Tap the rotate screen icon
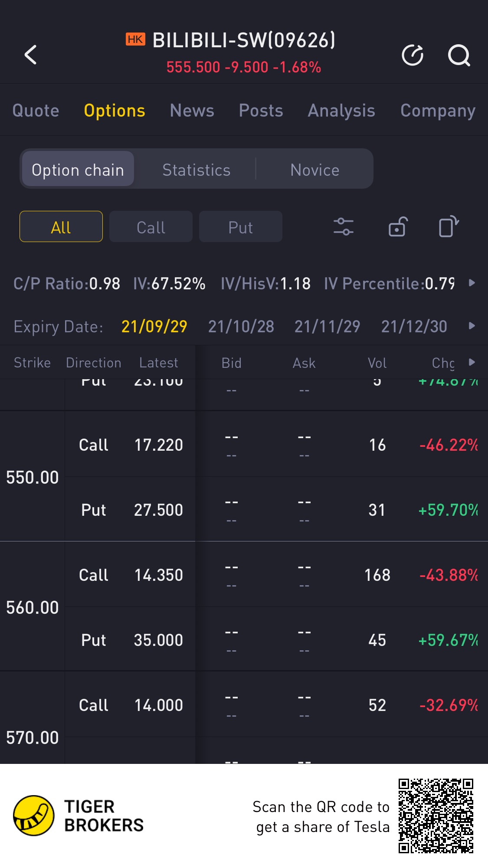Image resolution: width=488 pixels, height=868 pixels. pyautogui.click(x=449, y=227)
